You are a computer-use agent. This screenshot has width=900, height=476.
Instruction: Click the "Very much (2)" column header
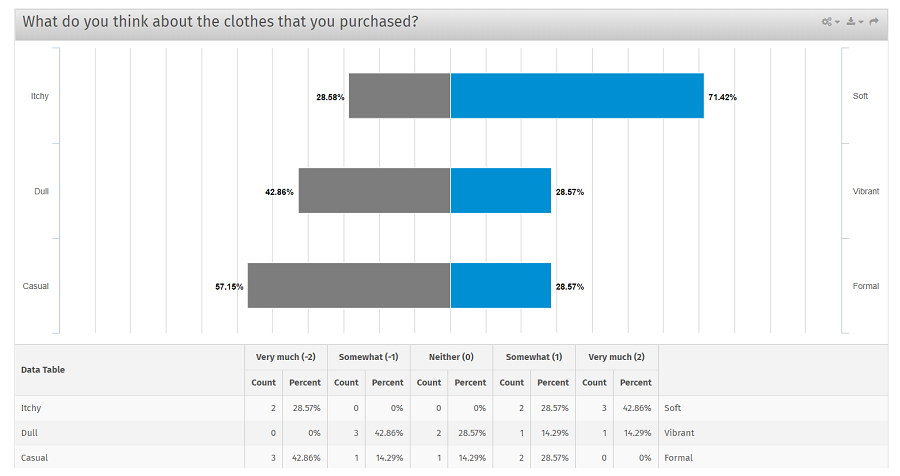click(x=616, y=357)
